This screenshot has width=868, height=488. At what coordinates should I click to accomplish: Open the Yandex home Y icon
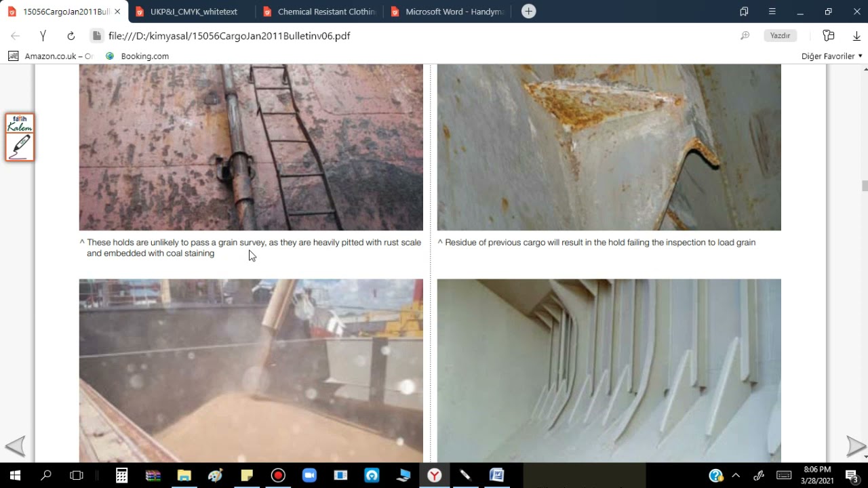(x=43, y=36)
